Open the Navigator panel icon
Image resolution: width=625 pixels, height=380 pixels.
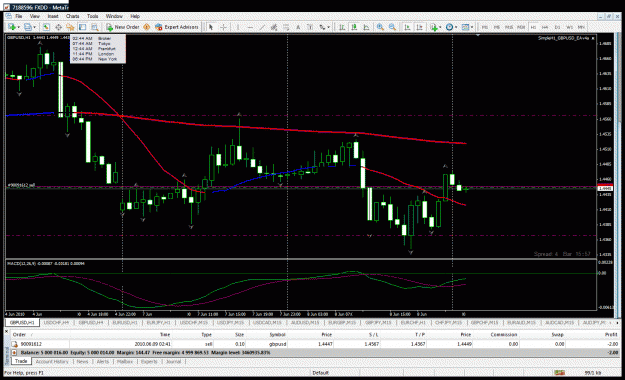click(71, 27)
